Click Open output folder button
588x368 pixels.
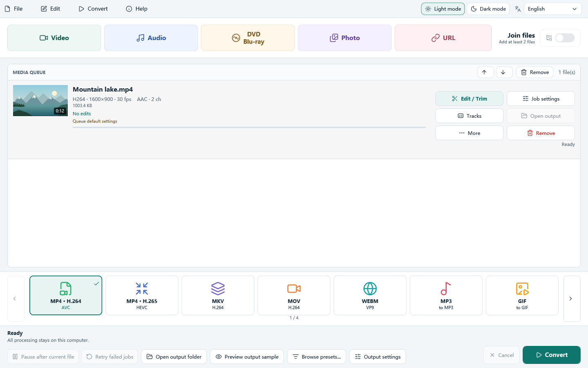coord(174,357)
